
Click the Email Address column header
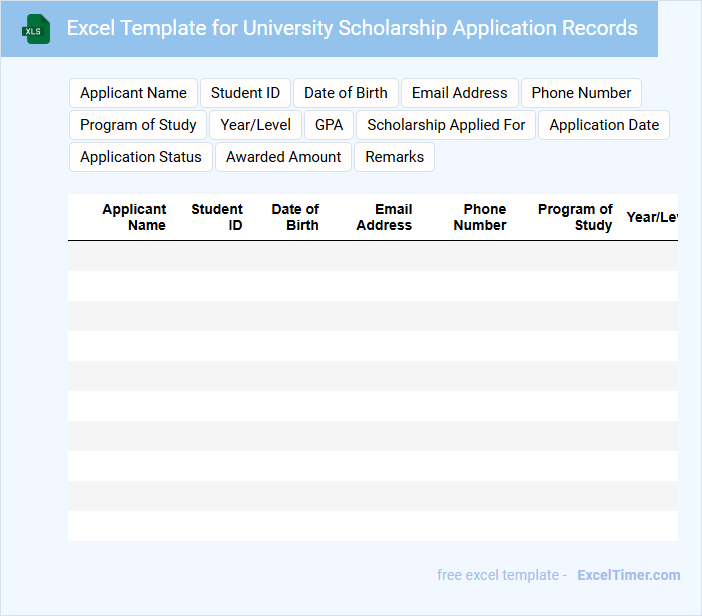point(384,217)
